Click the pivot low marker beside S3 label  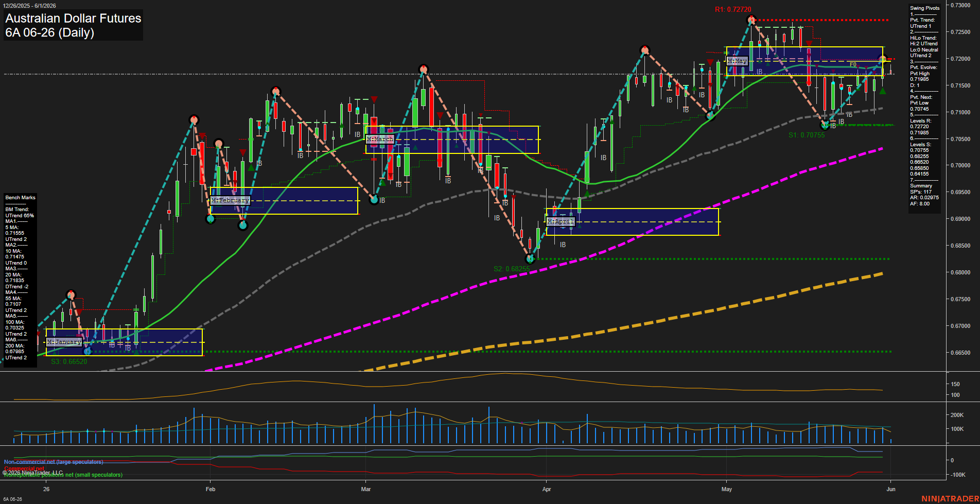87,351
